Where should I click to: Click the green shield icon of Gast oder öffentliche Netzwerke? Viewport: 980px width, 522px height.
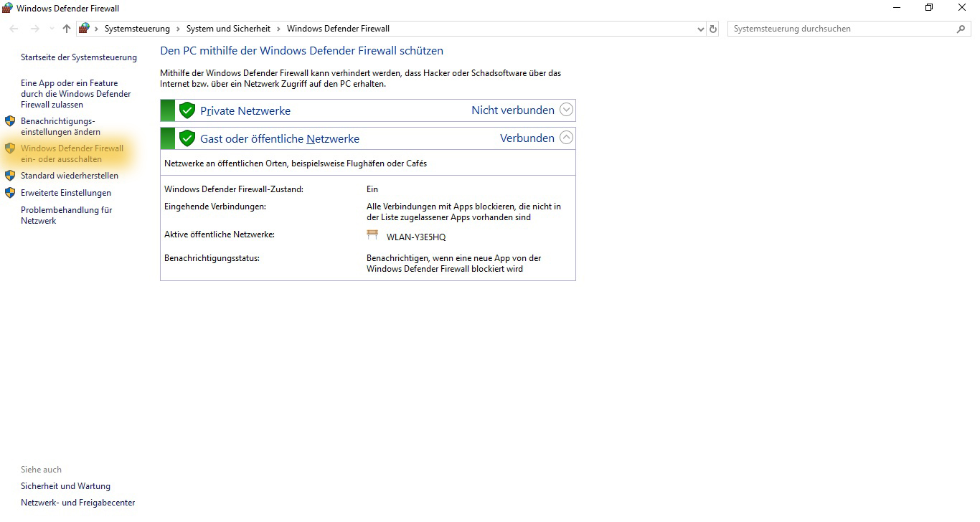coord(187,138)
